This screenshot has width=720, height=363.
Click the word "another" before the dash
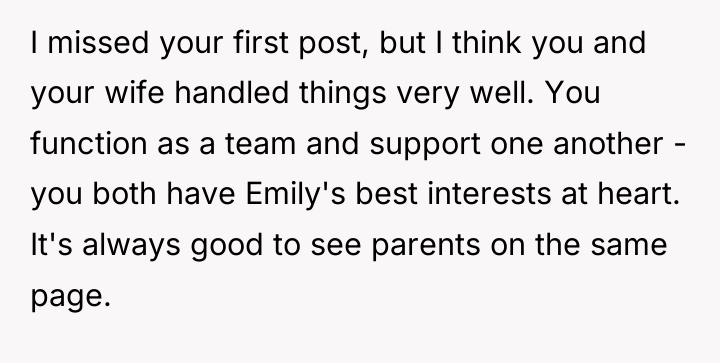(x=608, y=143)
